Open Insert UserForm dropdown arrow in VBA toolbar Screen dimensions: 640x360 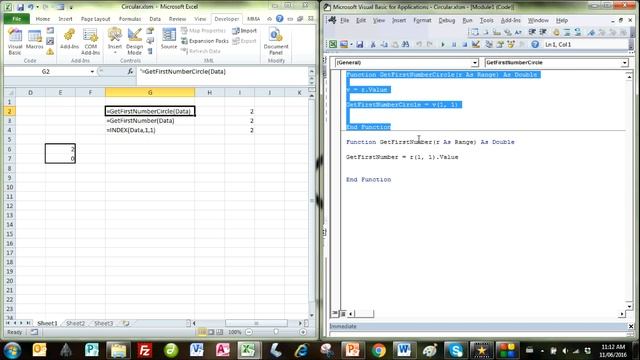click(351, 44)
